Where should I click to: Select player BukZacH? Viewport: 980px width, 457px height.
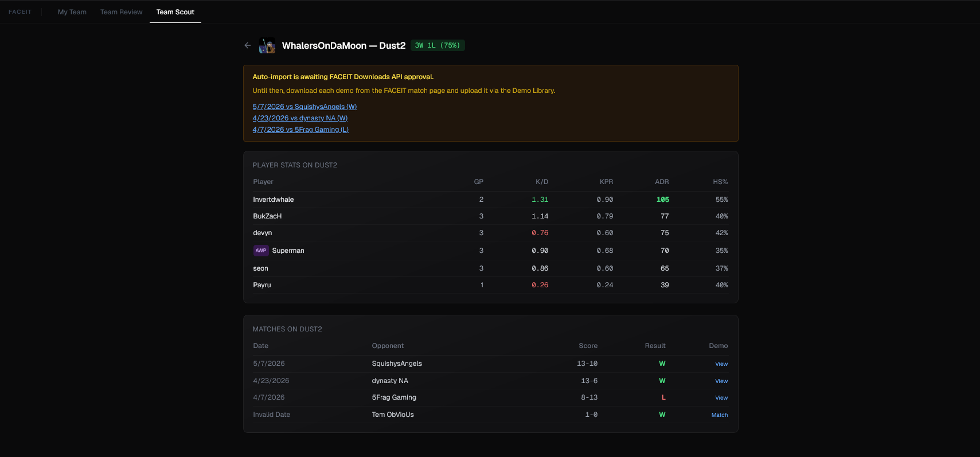point(267,216)
